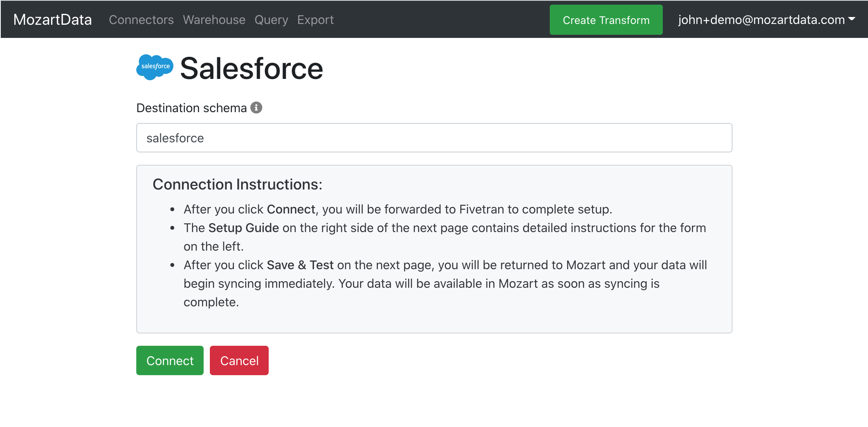
Task: Click the Salesforce cloud logo
Action: pyautogui.click(x=155, y=67)
